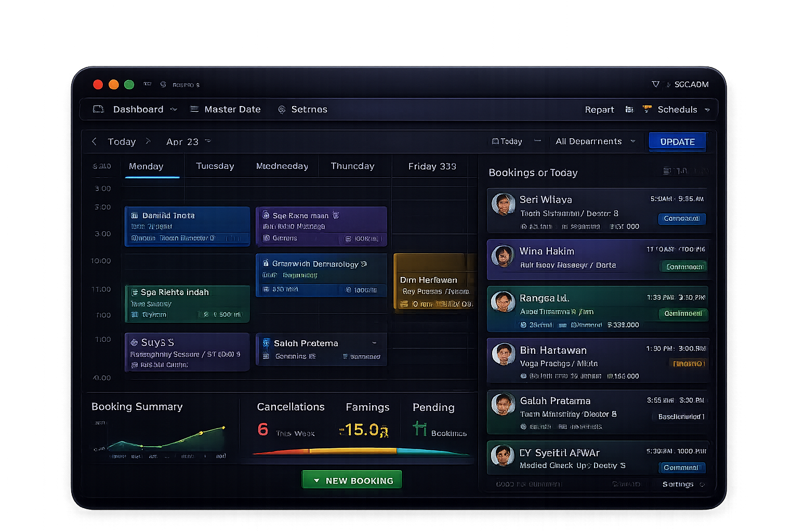Click the green NEW BOOKING button

352,481
